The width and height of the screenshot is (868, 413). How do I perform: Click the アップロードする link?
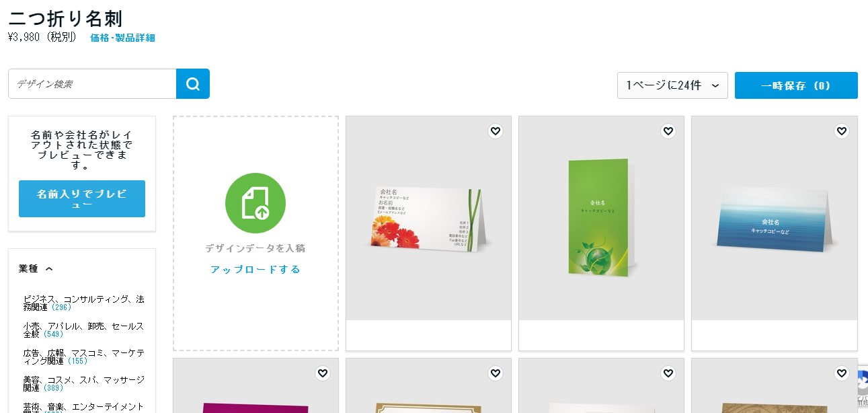255,269
